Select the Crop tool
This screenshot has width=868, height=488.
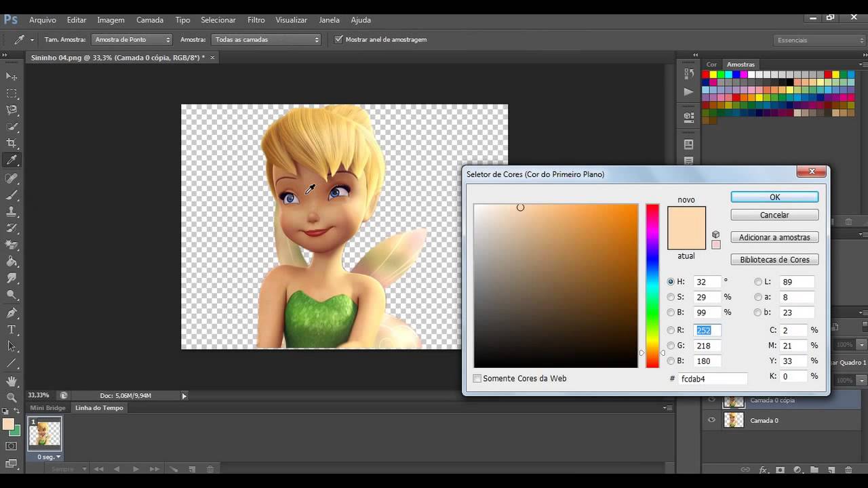tap(12, 144)
